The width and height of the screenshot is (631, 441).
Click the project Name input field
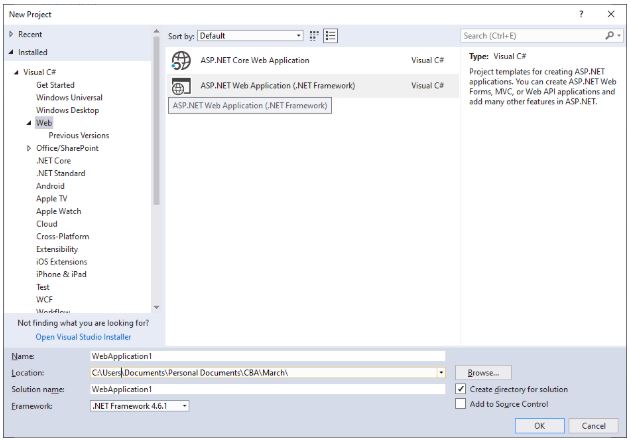[x=268, y=356]
